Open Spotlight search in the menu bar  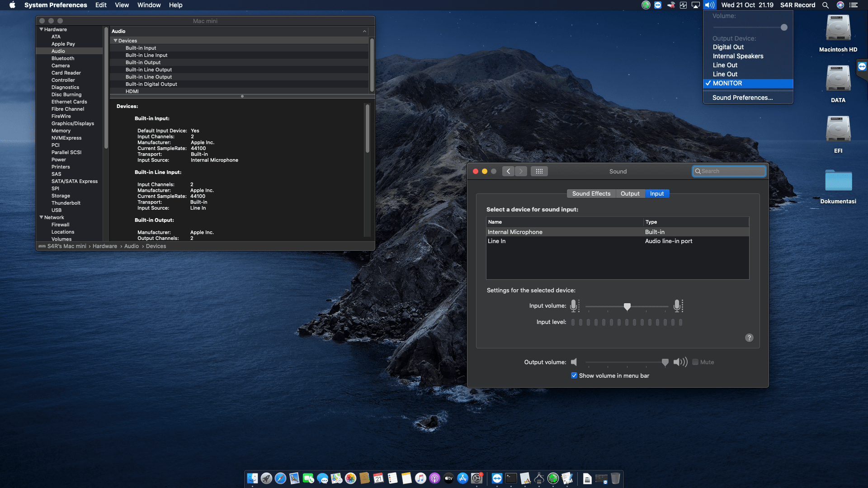click(826, 5)
